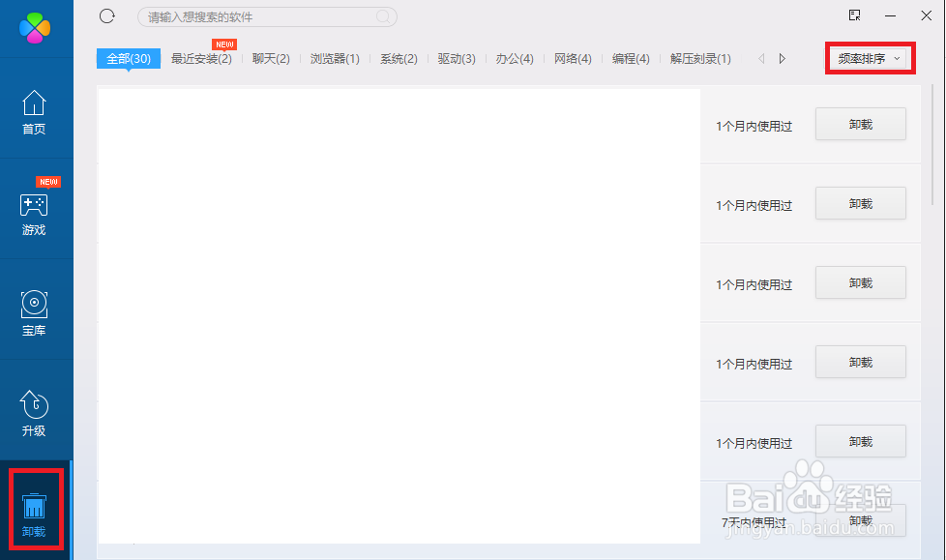Viewport: 946px width, 560px height.
Task: Uninstall the 7天内使用过 app at bottom
Action: click(860, 520)
